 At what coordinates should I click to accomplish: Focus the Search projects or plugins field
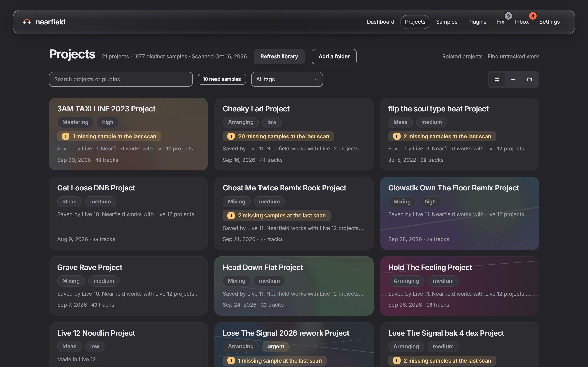[121, 79]
